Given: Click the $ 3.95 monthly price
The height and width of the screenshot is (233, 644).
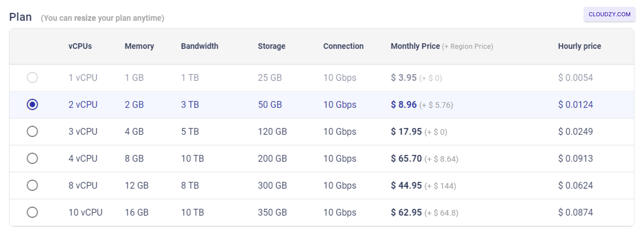Looking at the screenshot, I should 404,77.
